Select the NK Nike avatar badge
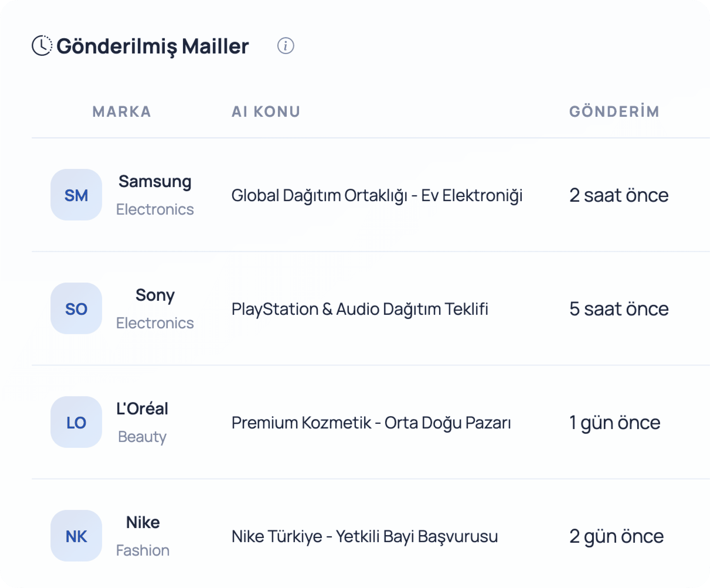Image resolution: width=710 pixels, height=588 pixels. coord(76,536)
